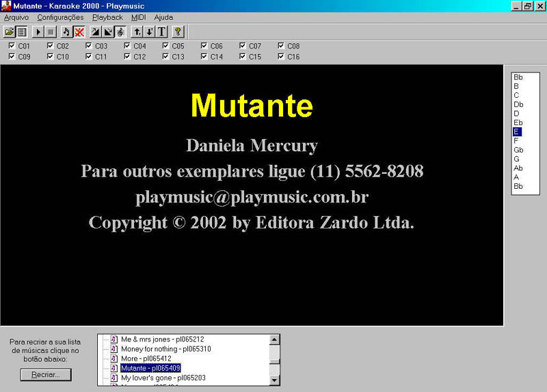Open the Arquivo menu
The image size is (547, 392).
(x=16, y=18)
